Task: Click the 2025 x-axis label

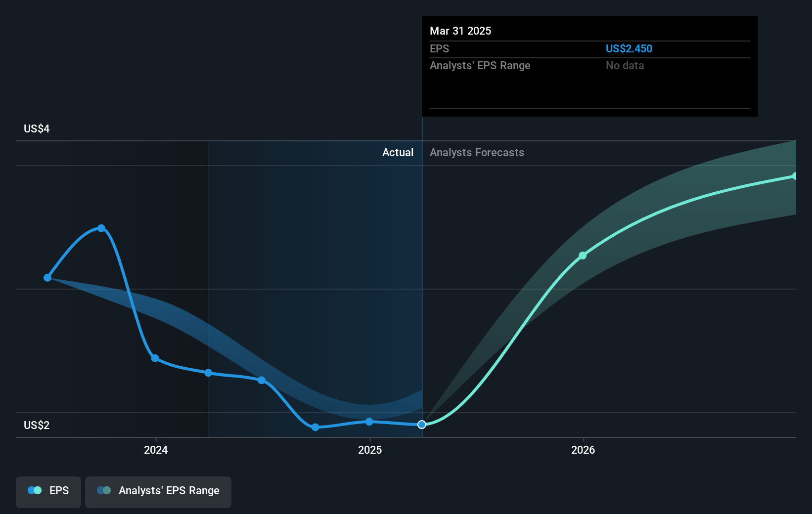Action: click(x=370, y=450)
